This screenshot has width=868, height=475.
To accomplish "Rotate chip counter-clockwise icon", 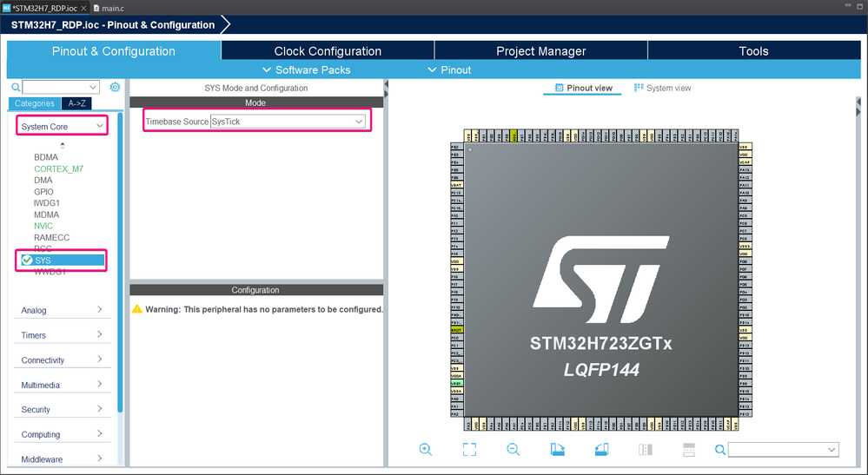I will coord(602,450).
